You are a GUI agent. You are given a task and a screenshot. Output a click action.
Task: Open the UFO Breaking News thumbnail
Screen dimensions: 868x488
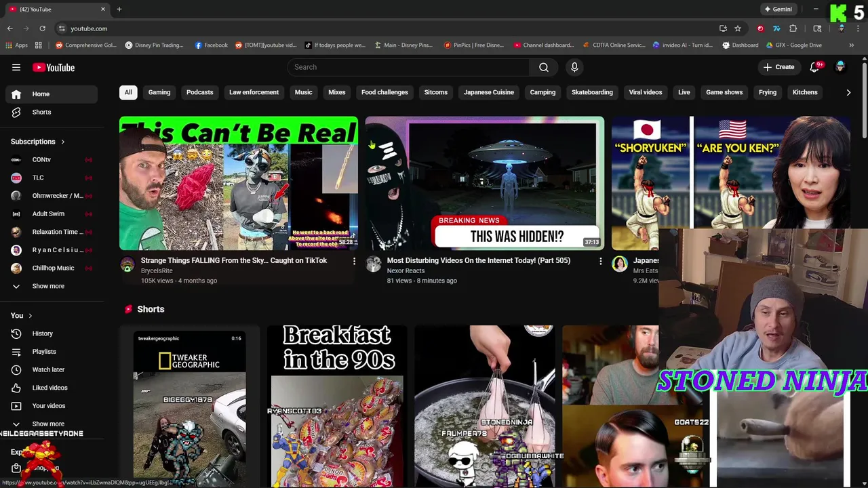pos(485,184)
